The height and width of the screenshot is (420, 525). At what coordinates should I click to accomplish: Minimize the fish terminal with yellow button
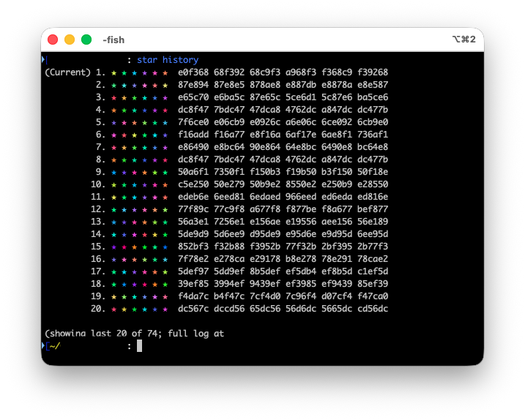click(x=70, y=40)
